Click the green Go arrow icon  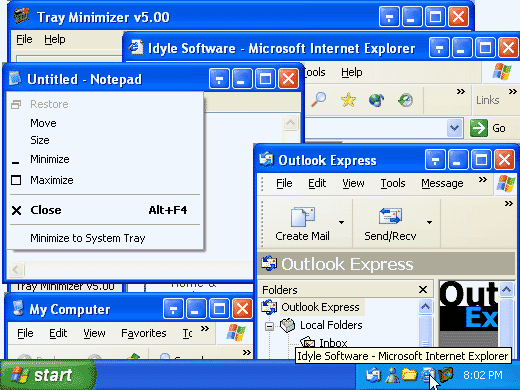pos(479,128)
